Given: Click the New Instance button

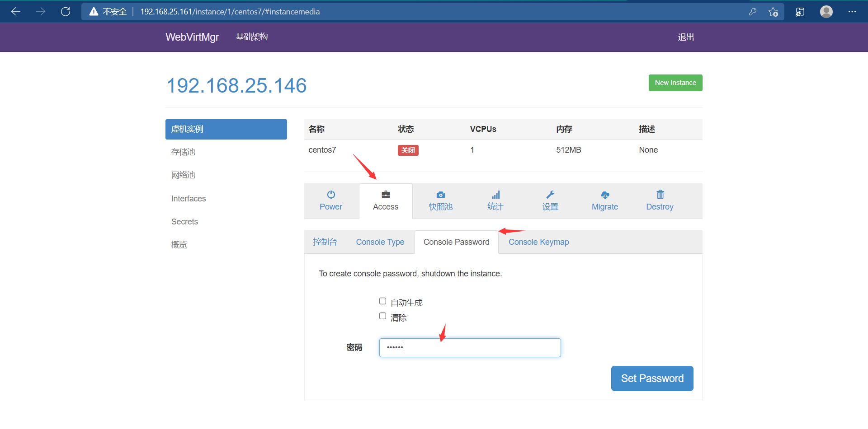Looking at the screenshot, I should click(x=675, y=83).
